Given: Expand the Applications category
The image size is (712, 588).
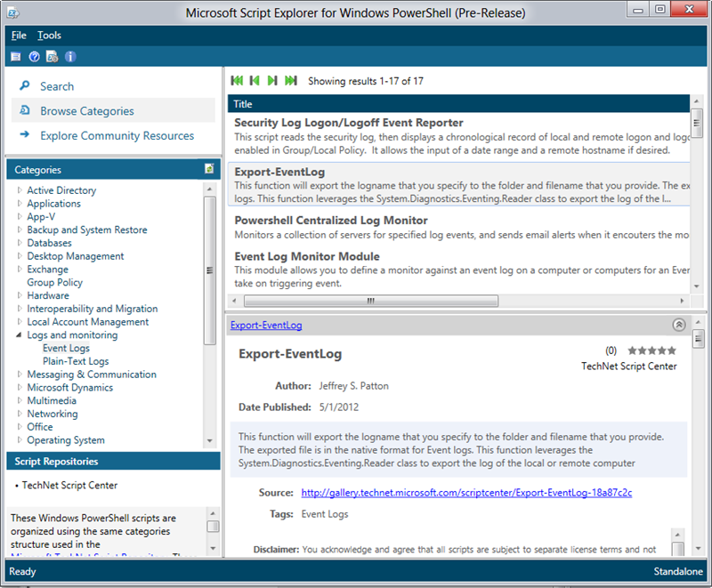Looking at the screenshot, I should 20,203.
